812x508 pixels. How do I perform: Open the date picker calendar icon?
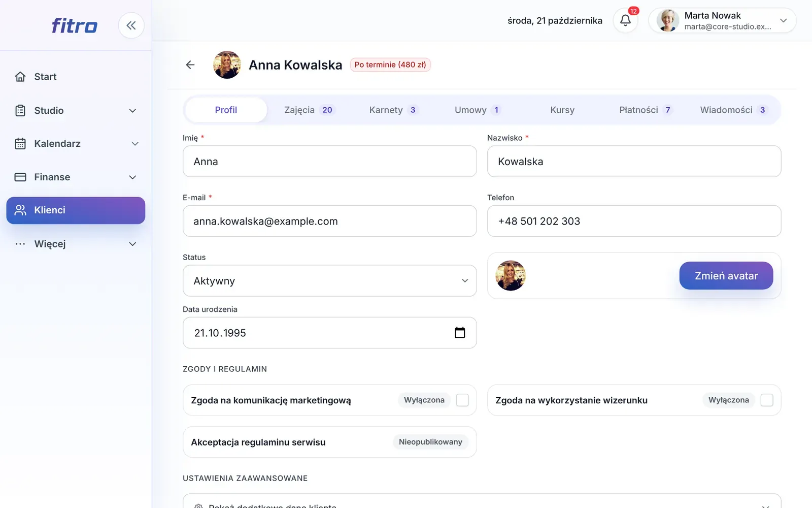pos(460,333)
